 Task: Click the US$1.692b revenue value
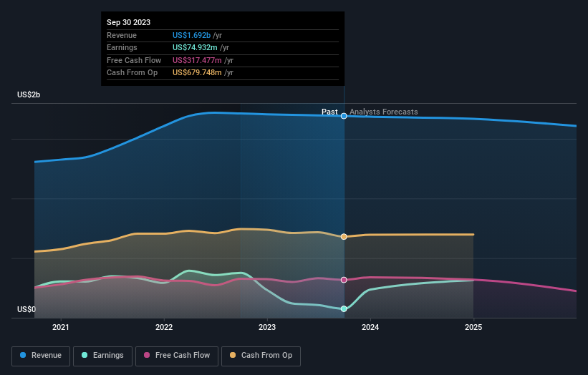point(191,35)
